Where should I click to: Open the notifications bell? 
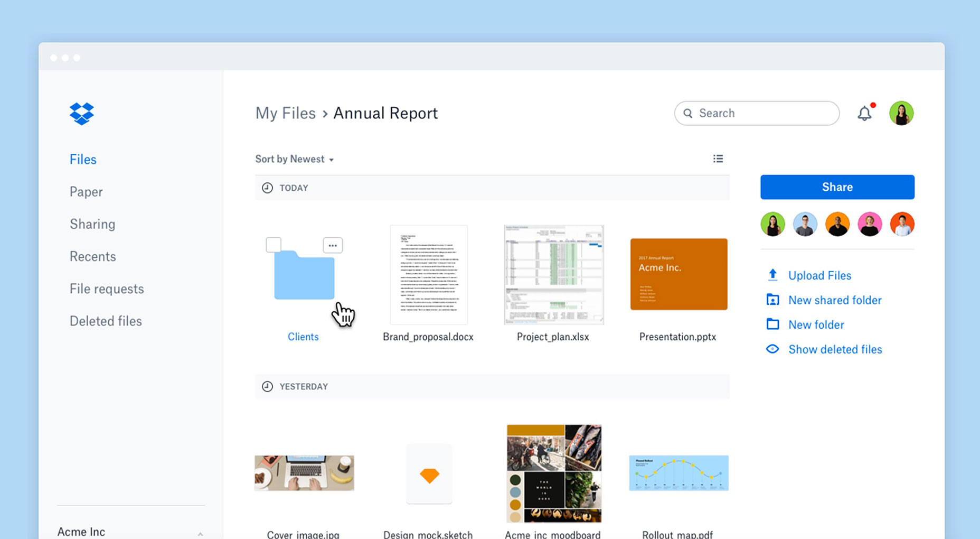tap(864, 114)
